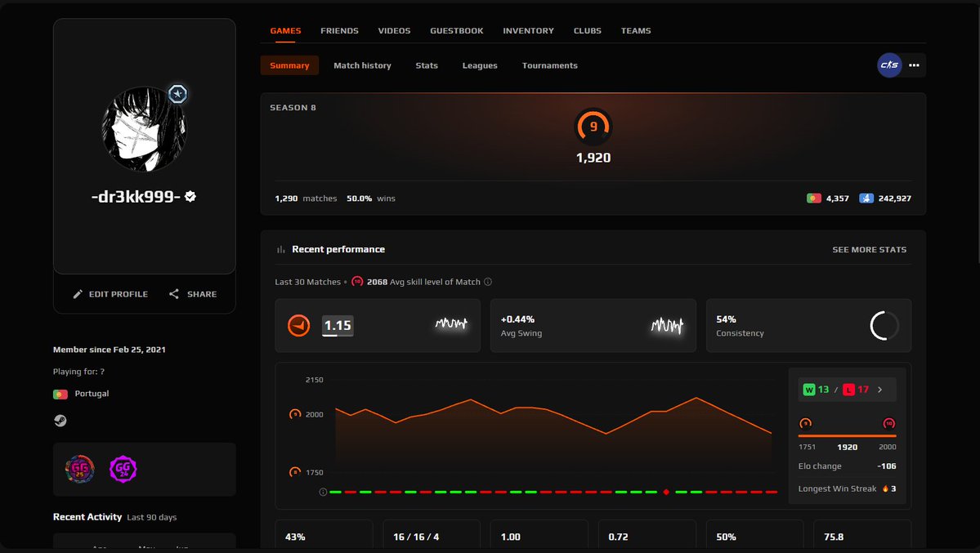This screenshot has width=980, height=553.
Task: Click the Europe ranking icon 242,927
Action: click(x=866, y=198)
